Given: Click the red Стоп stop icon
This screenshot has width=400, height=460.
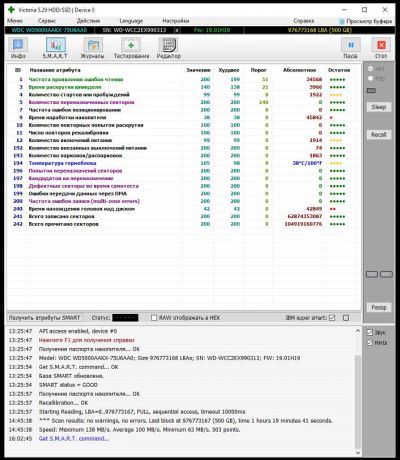Looking at the screenshot, I should tap(381, 48).
